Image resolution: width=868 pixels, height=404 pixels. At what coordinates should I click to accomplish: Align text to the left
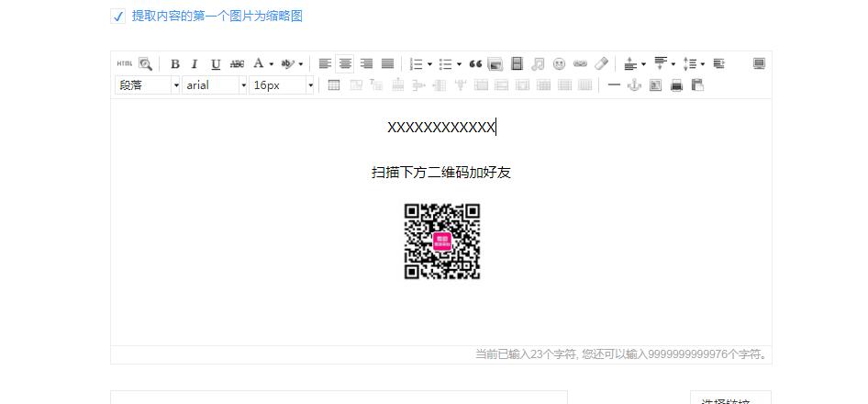point(325,64)
